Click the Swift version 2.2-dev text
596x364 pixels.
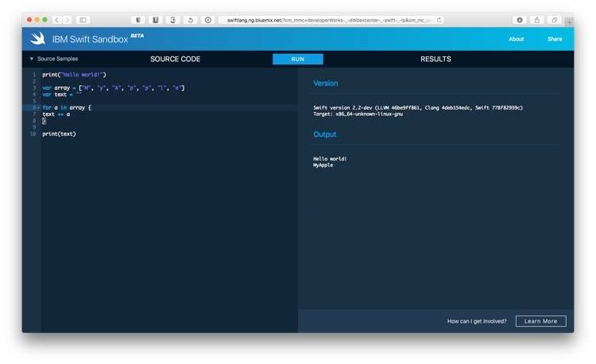(x=418, y=108)
